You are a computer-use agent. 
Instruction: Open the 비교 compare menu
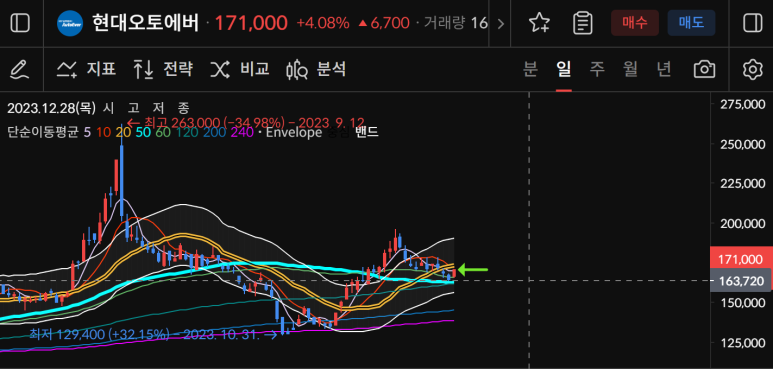pyautogui.click(x=240, y=69)
